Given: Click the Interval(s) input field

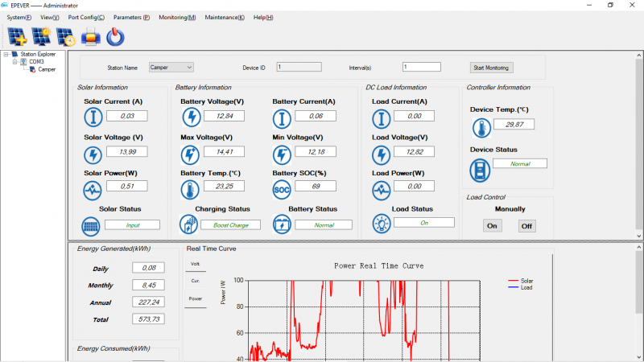Looking at the screenshot, I should [421, 68].
